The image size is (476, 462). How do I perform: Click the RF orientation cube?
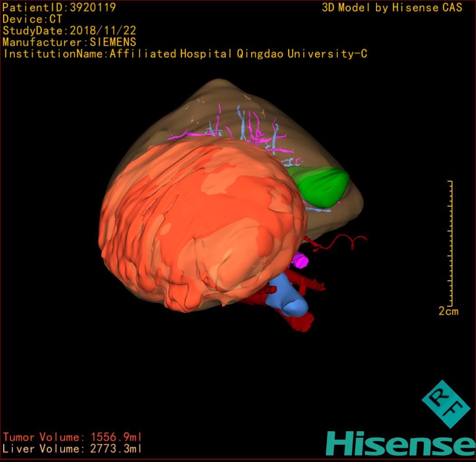pyautogui.click(x=446, y=404)
